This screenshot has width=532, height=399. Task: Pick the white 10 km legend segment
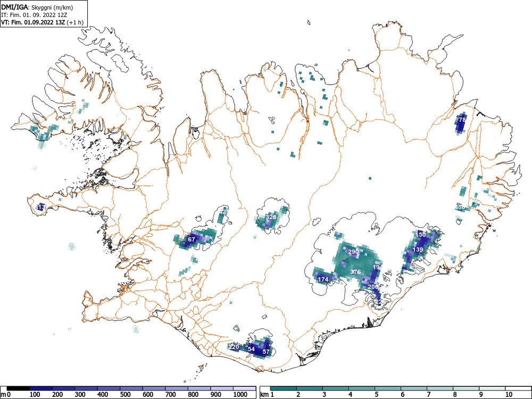coord(518,388)
